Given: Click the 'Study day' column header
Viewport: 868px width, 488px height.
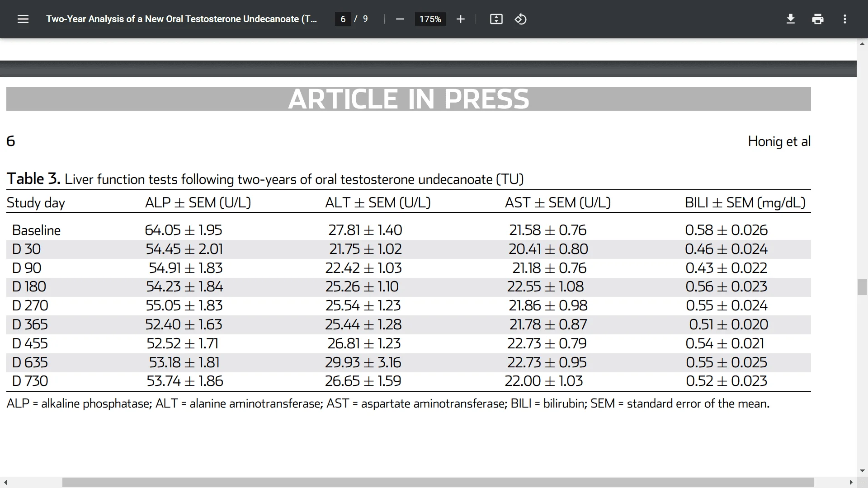Looking at the screenshot, I should point(36,203).
